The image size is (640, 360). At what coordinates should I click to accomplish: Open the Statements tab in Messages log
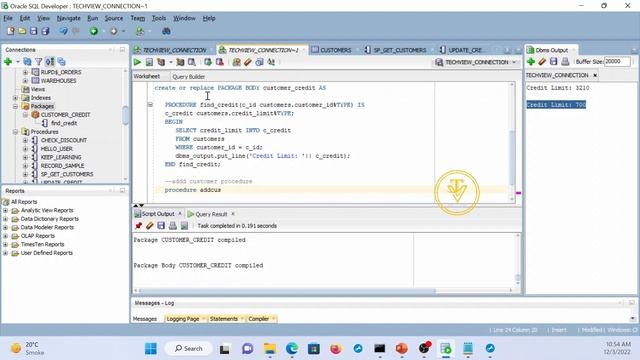point(224,319)
